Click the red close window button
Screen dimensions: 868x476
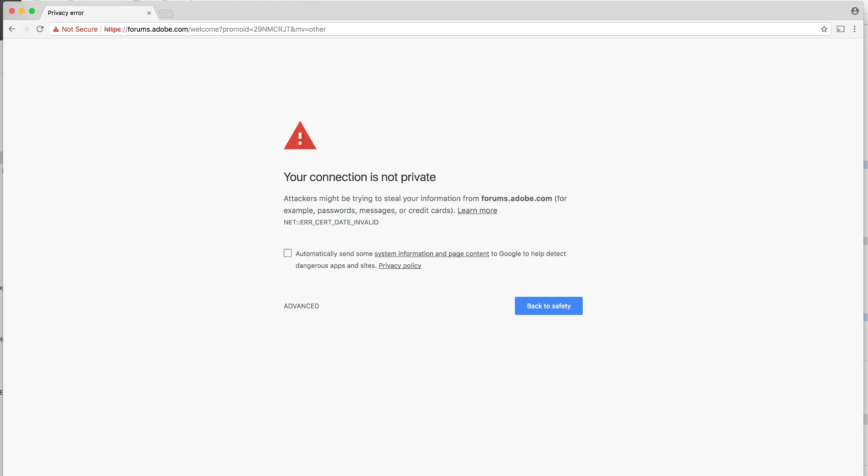tap(12, 11)
